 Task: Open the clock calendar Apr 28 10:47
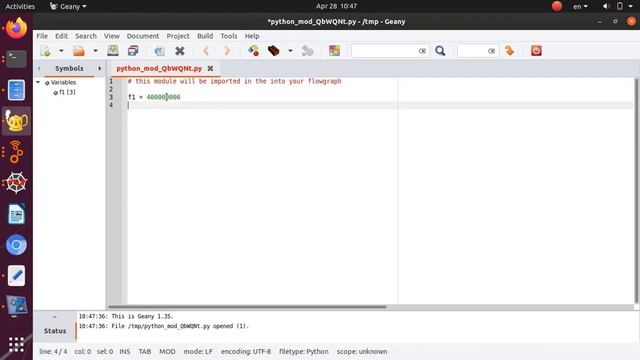pos(336,7)
